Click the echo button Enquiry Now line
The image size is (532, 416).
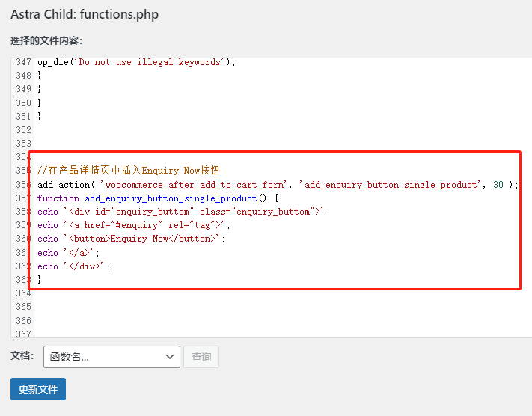click(131, 239)
